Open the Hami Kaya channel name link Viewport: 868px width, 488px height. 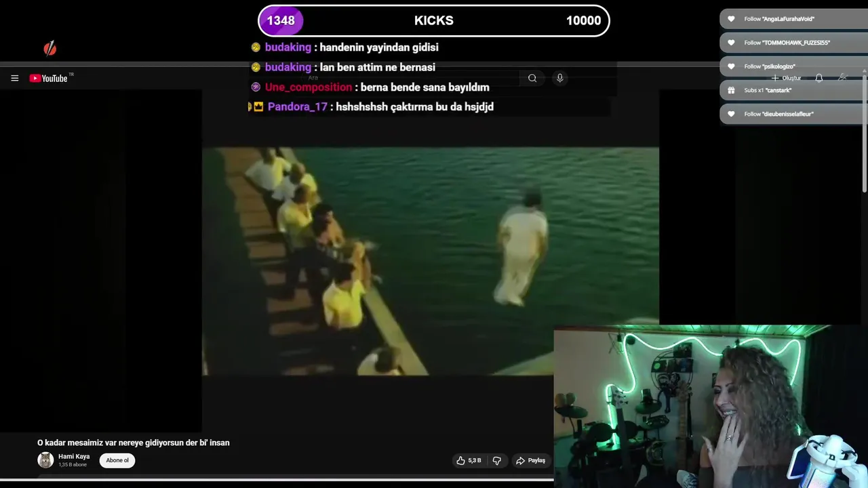coord(74,456)
